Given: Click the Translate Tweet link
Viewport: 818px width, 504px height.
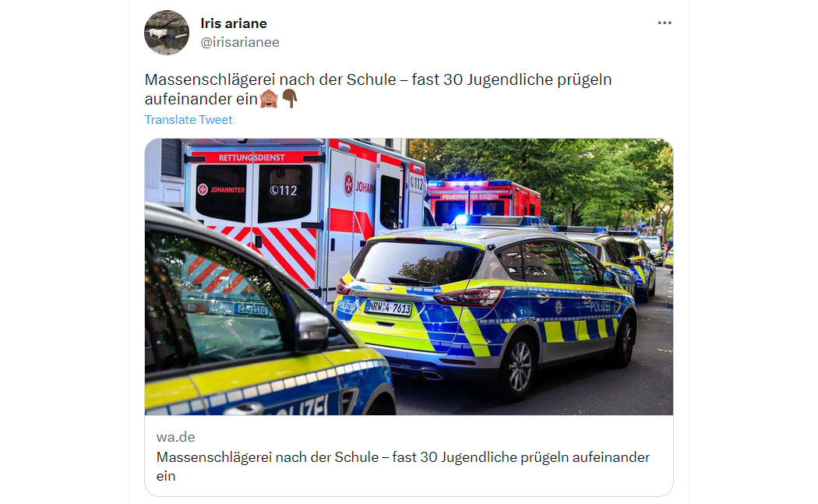Looking at the screenshot, I should [189, 119].
